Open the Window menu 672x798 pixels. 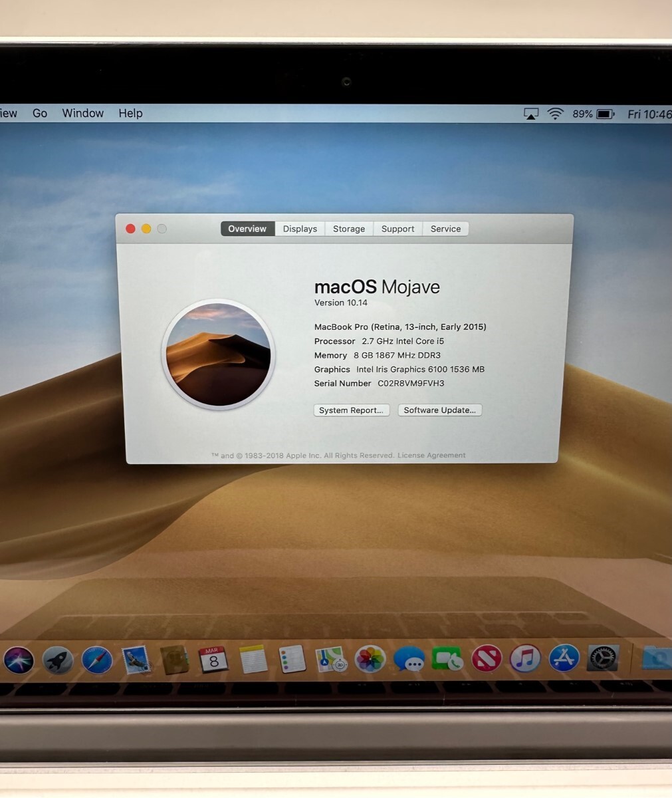83,113
